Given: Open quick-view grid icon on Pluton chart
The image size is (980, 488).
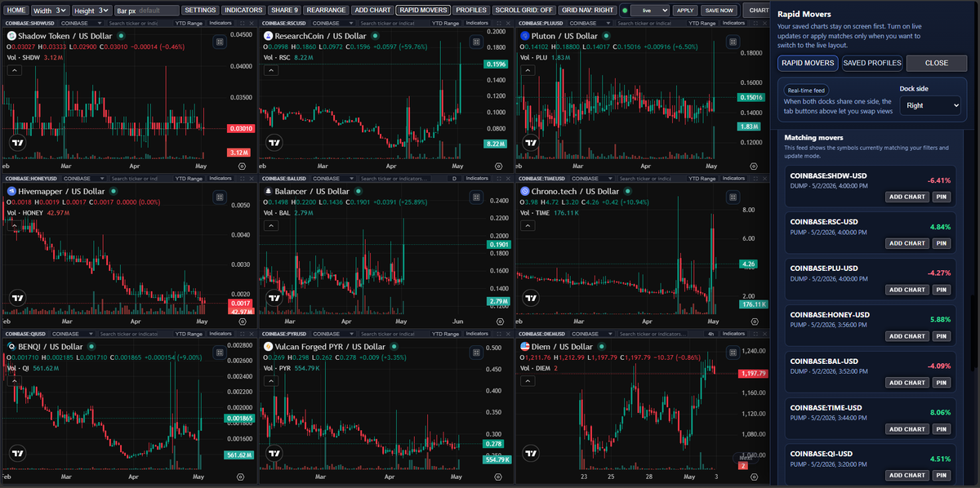Looking at the screenshot, I should 732,41.
